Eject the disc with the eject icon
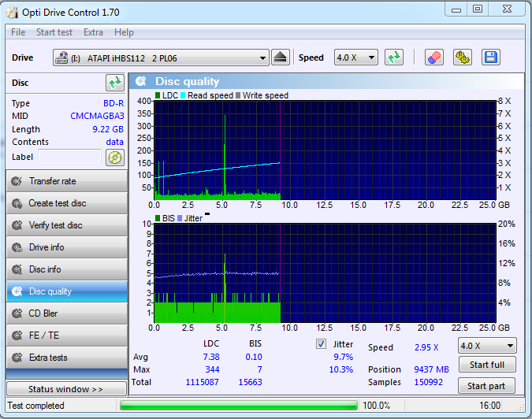Viewport: 532px width, 419px height. click(x=281, y=57)
